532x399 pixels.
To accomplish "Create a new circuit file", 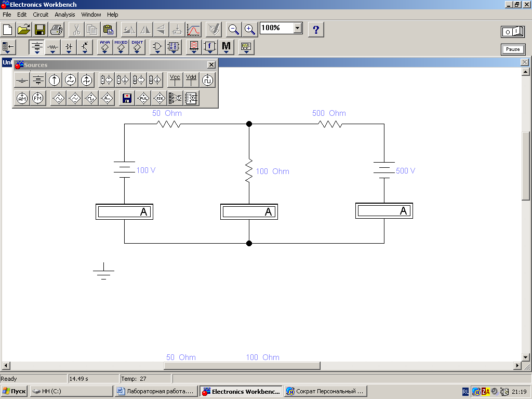I will pos(8,30).
